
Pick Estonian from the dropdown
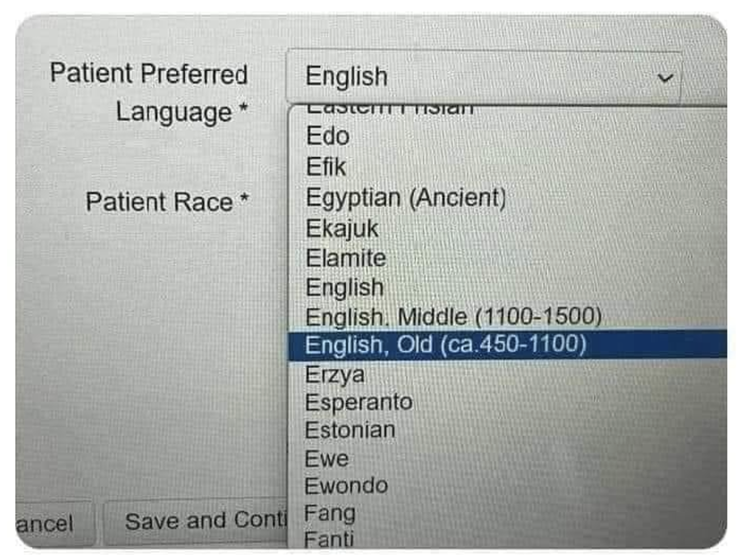coord(350,430)
